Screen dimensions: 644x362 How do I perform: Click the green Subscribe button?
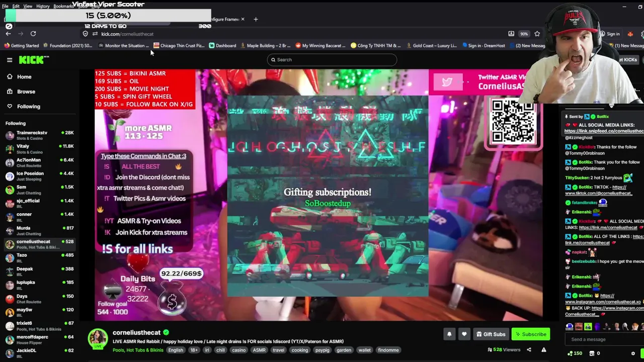click(x=530, y=334)
